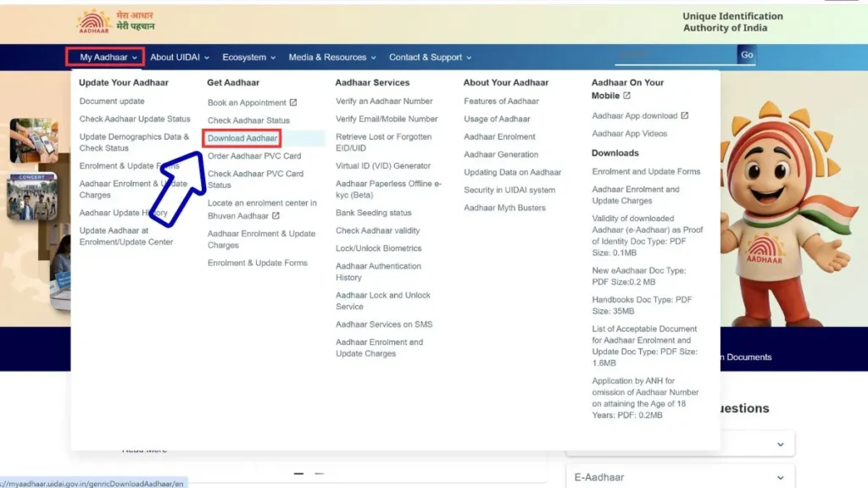The height and width of the screenshot is (488, 868).
Task: Expand the My Aadhaar menu
Action: pyautogui.click(x=108, y=57)
